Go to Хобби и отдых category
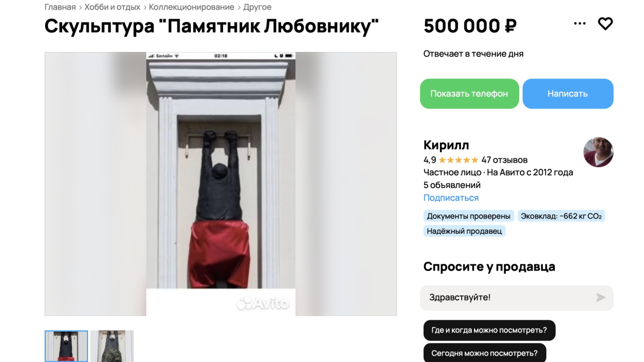This screenshot has width=644, height=362. point(112,7)
